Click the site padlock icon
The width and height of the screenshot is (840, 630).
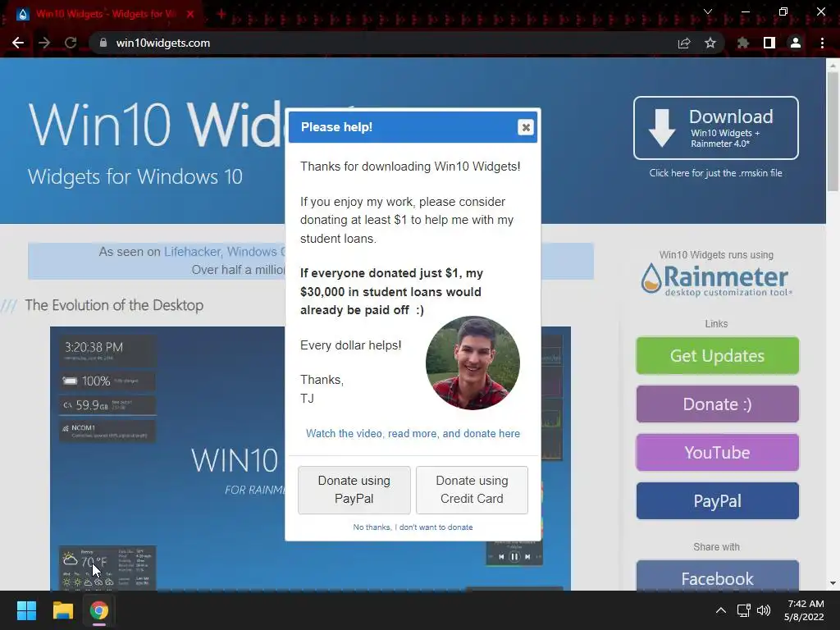point(103,43)
